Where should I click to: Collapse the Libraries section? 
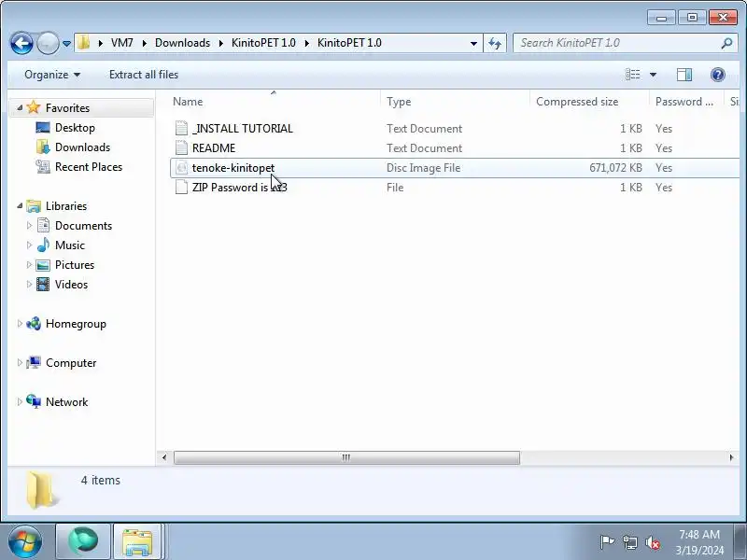pos(20,205)
